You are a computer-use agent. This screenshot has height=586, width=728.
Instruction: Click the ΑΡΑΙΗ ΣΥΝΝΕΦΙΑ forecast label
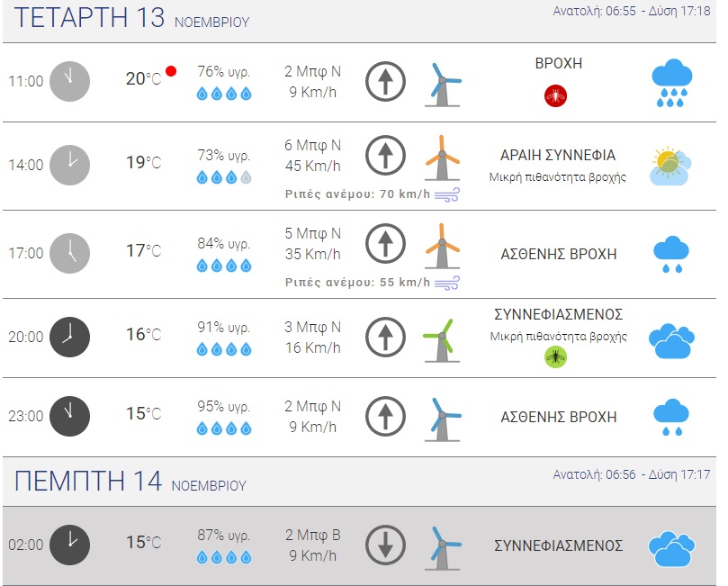pyautogui.click(x=558, y=155)
